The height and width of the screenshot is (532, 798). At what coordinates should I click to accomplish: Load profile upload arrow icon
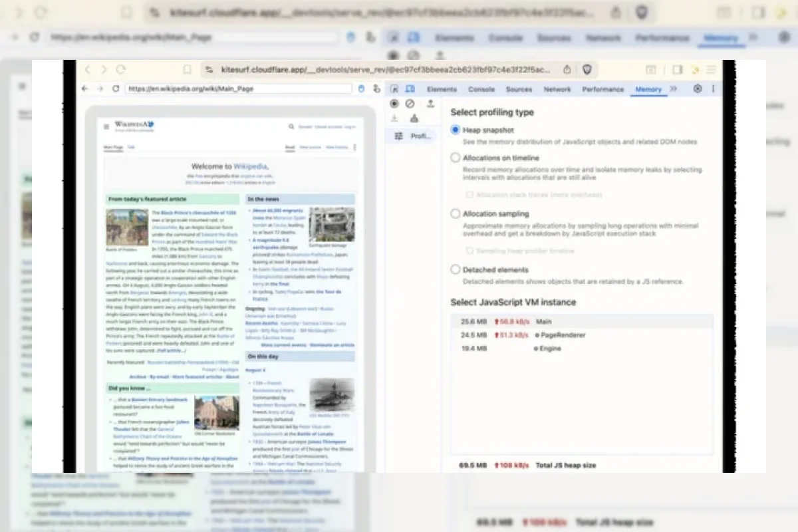(x=430, y=104)
